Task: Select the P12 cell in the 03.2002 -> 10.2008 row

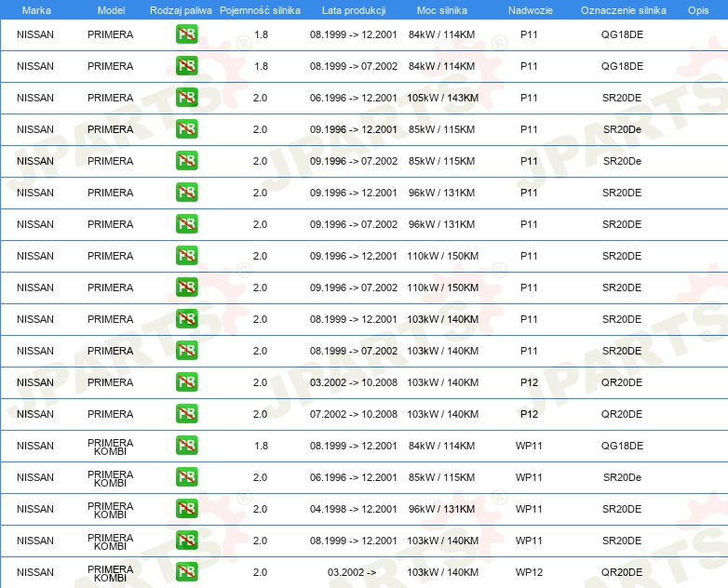Action: coord(529,382)
